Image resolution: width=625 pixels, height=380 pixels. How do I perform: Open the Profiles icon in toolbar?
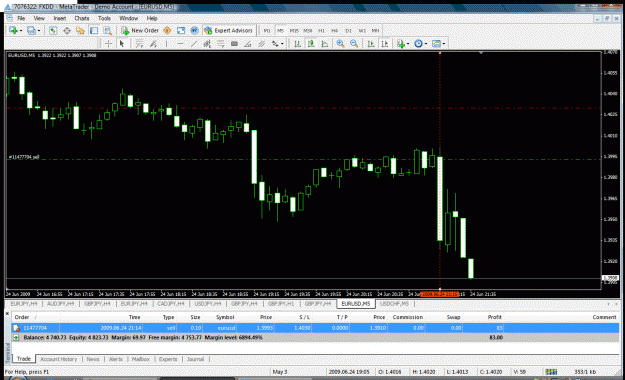[31, 31]
